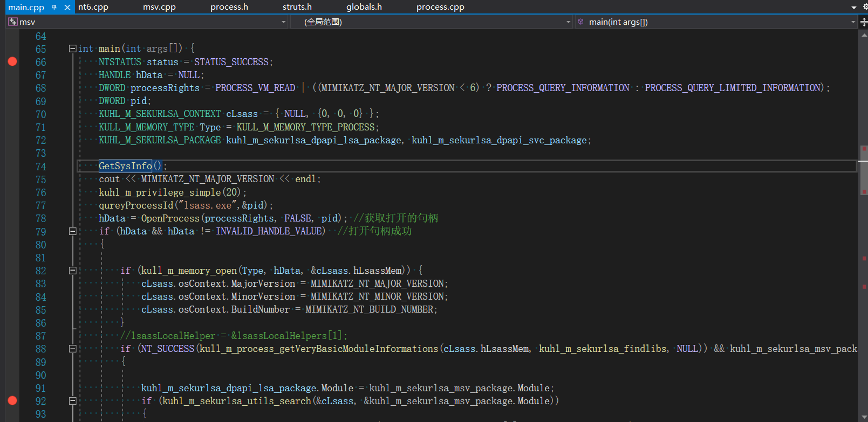
Task: Switch to the msv.cpp tab
Action: pos(159,7)
